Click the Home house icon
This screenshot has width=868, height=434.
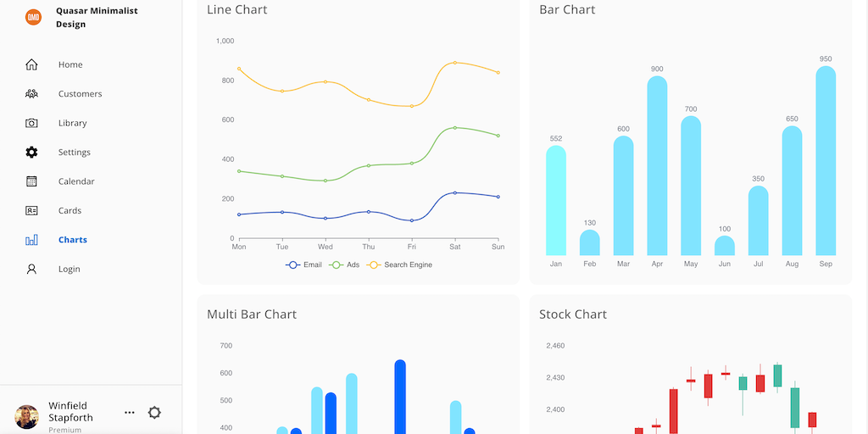click(31, 64)
